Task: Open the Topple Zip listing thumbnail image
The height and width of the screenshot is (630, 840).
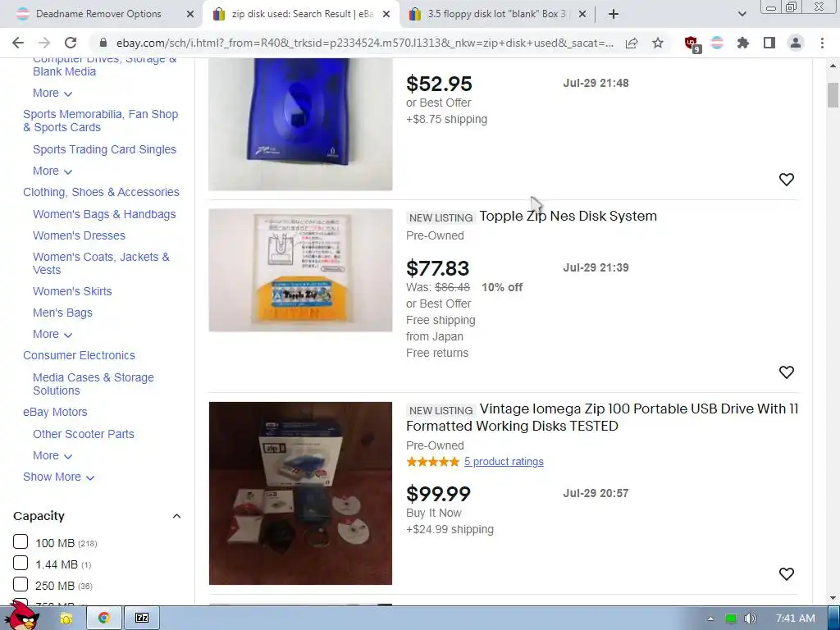Action: tap(300, 270)
